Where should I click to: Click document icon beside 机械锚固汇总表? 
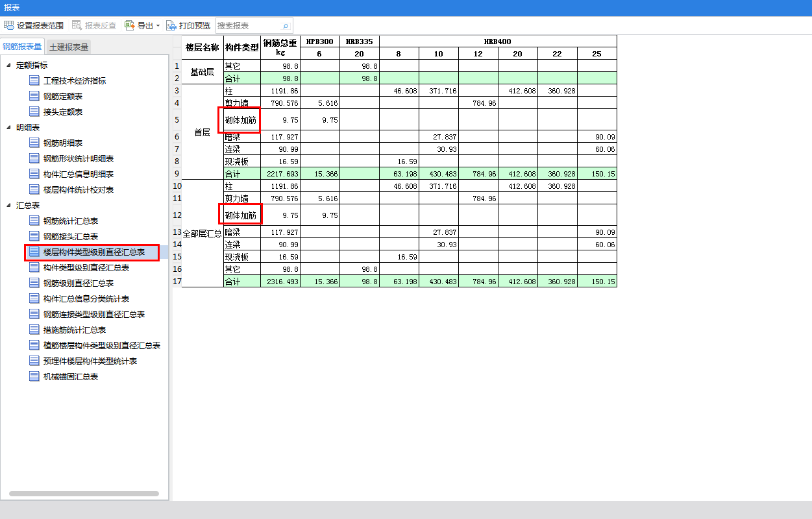34,376
